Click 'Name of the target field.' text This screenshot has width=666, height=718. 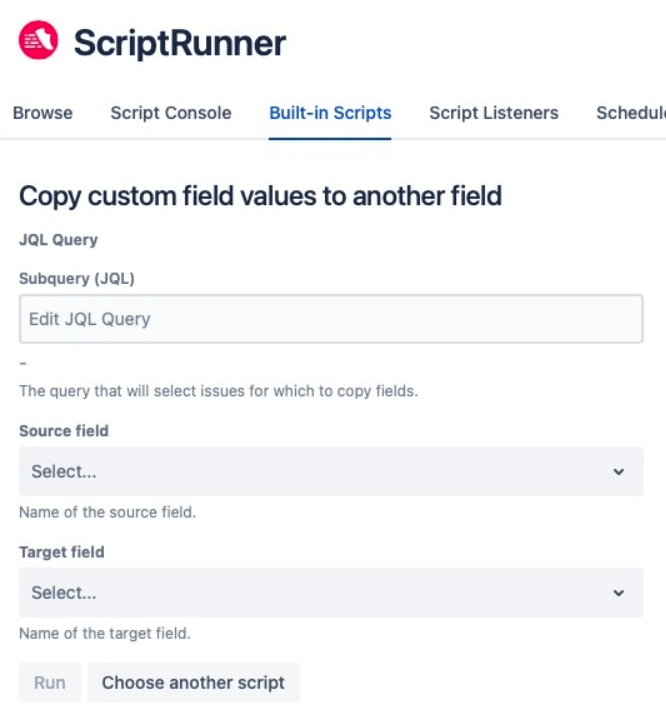(105, 633)
